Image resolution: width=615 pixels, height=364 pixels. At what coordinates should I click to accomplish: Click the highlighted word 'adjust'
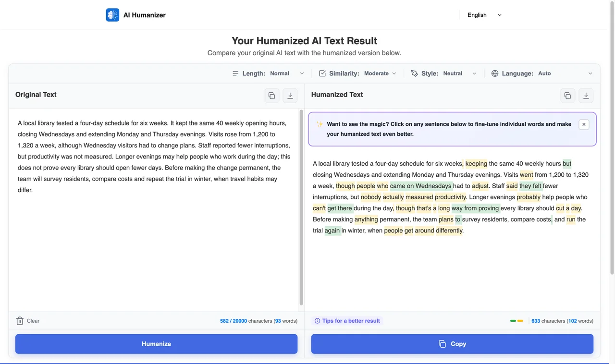[x=480, y=186]
